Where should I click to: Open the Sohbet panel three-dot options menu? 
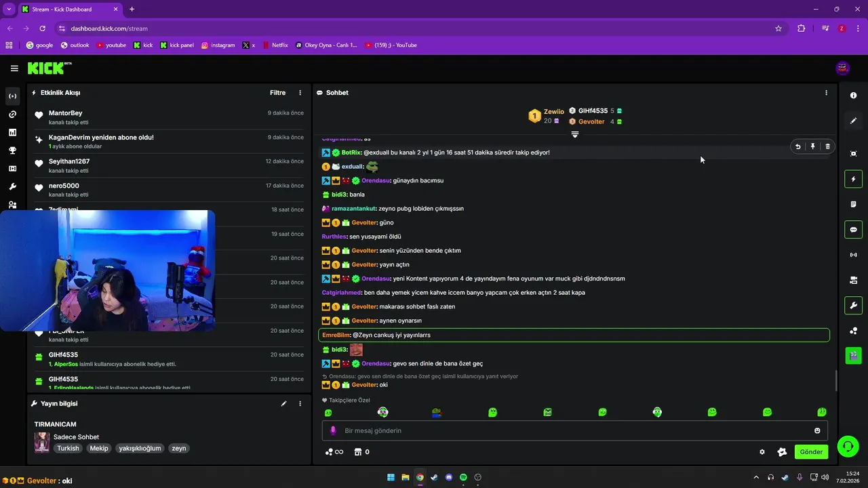826,93
